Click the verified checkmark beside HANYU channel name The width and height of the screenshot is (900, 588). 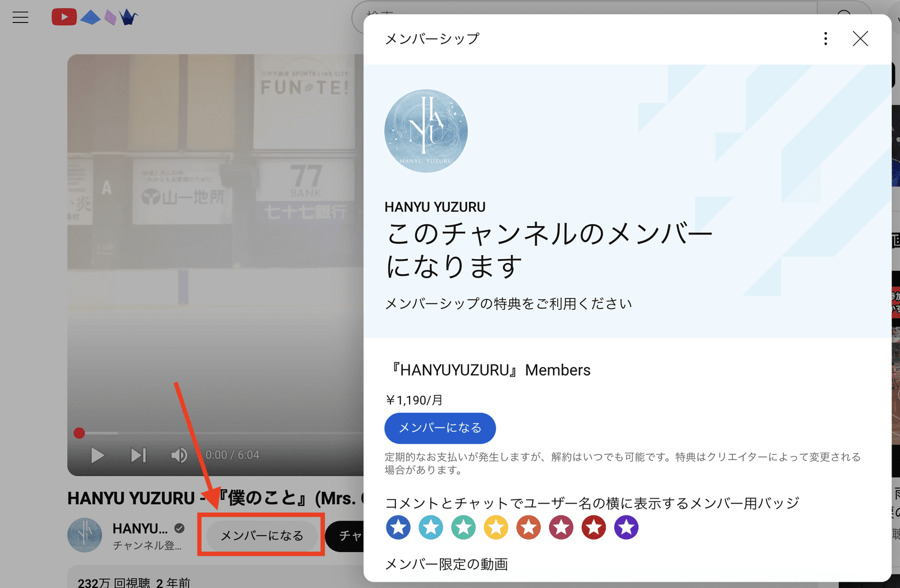coord(179,527)
